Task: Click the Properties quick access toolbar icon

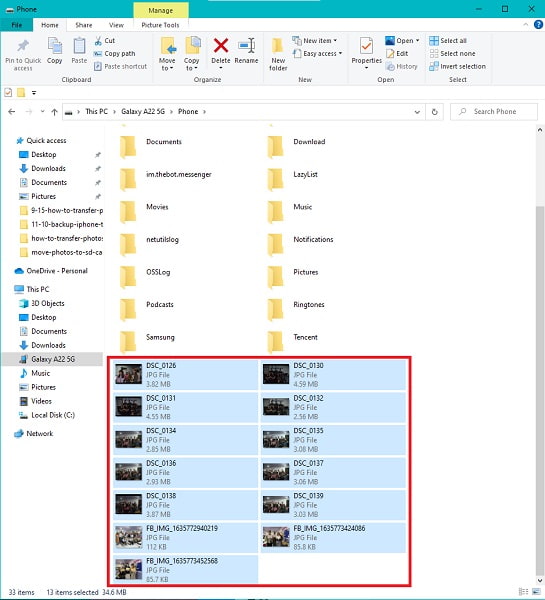Action: pos(8,93)
